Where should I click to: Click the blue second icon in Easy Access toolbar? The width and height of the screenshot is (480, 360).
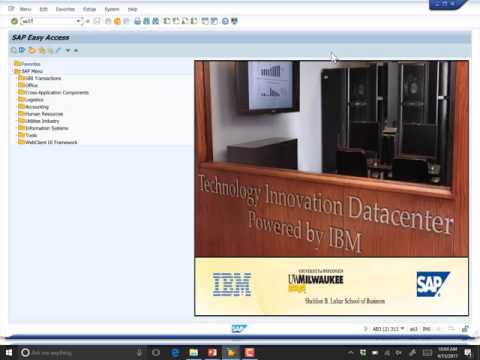pyautogui.click(x=22, y=50)
